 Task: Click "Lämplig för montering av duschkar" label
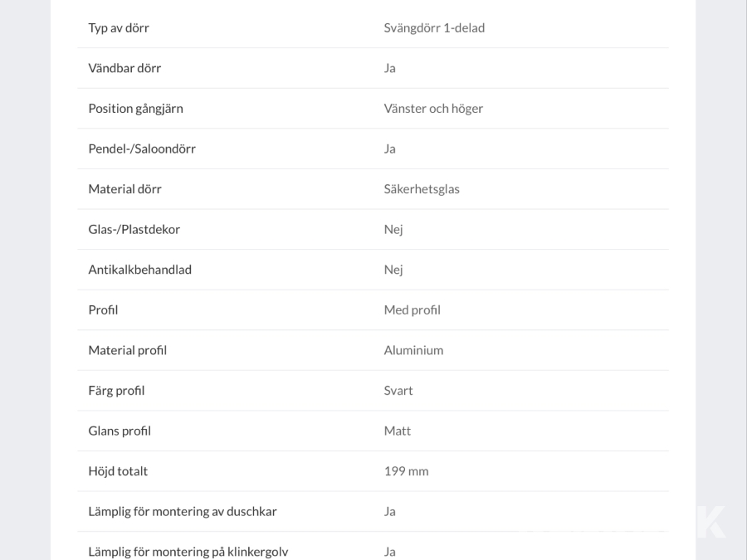click(x=183, y=511)
